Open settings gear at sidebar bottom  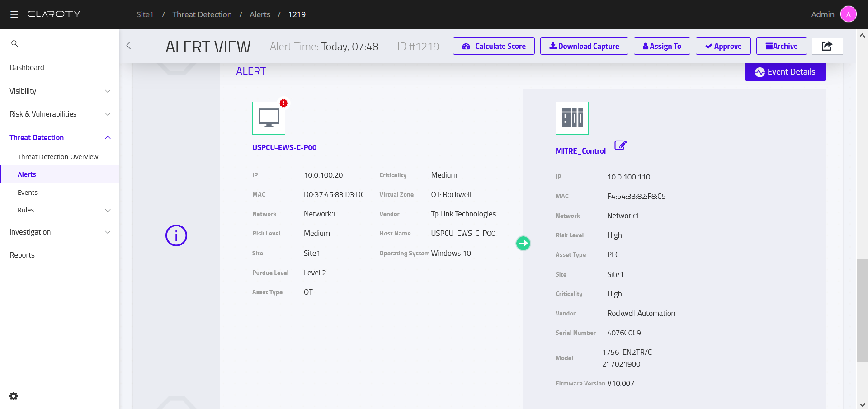coord(14,396)
